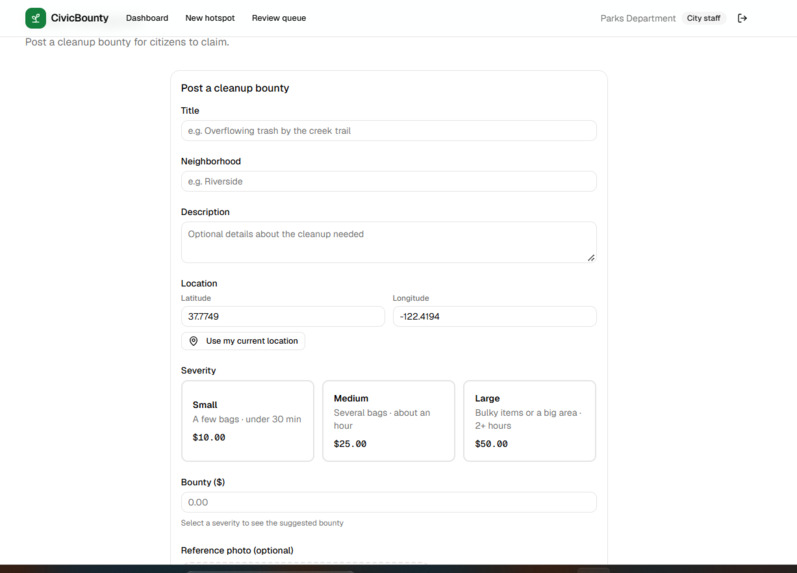Focus the Title input field
797x573 pixels.
click(x=389, y=131)
